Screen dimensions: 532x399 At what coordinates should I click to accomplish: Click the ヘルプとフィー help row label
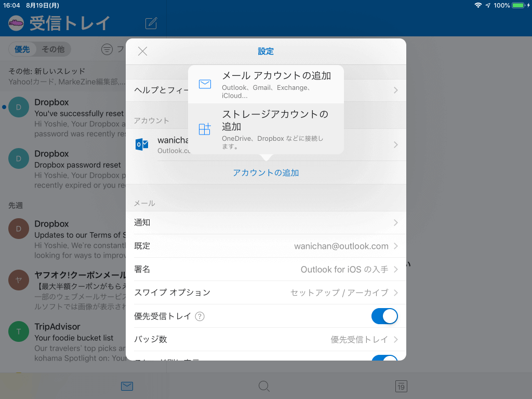(161, 90)
